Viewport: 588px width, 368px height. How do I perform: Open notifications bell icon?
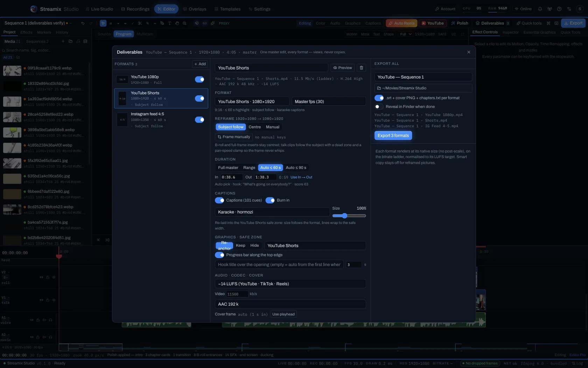pyautogui.click(x=540, y=9)
